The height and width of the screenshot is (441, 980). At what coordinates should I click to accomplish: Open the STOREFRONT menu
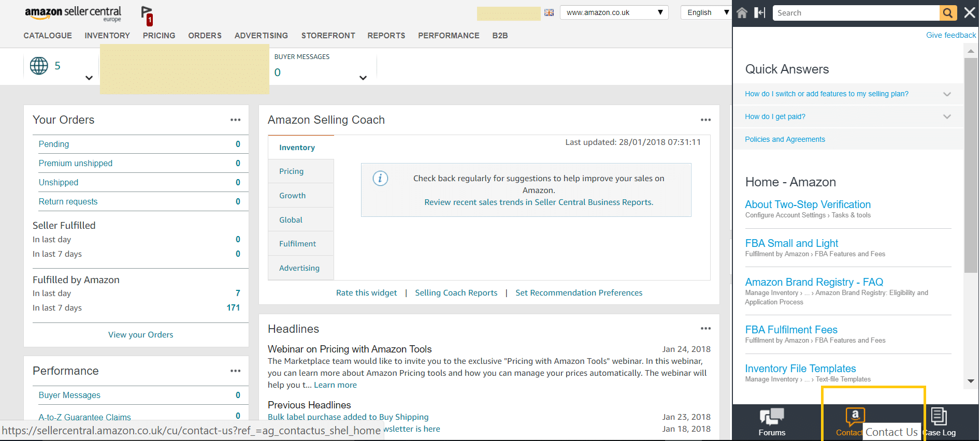[x=328, y=36]
